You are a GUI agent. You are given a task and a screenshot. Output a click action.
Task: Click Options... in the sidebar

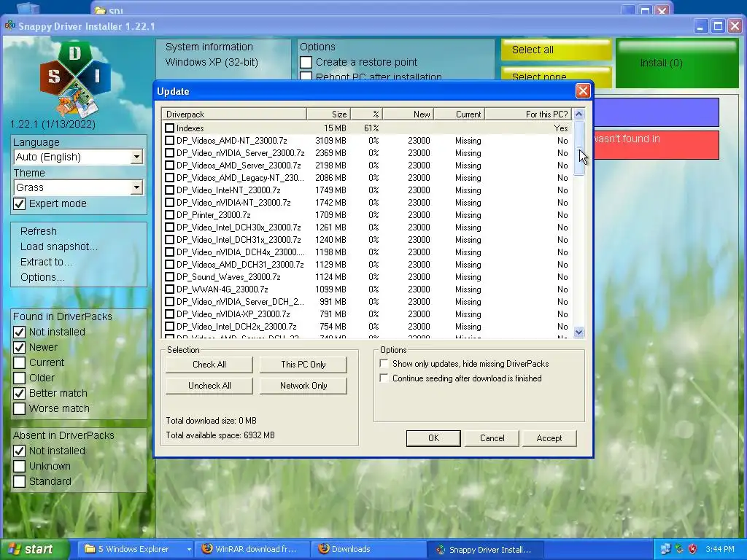coord(42,277)
